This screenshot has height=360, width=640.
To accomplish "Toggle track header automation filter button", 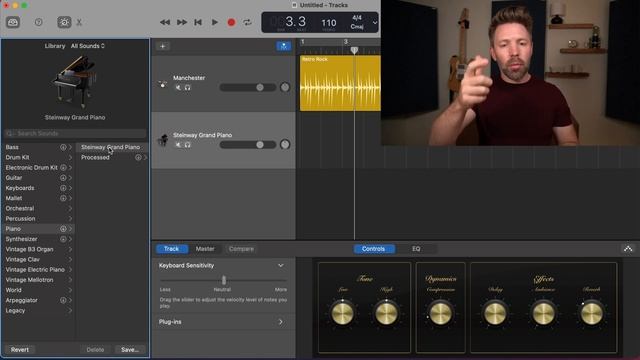I will coord(284,46).
